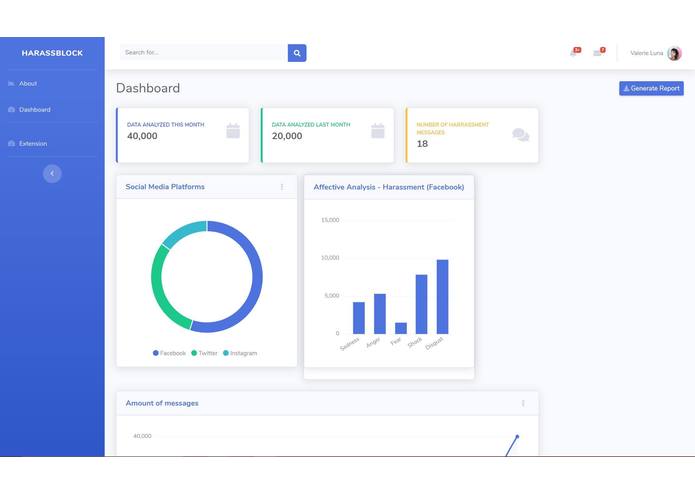The image size is (695, 494).
Task: Click the blue magnifier search button
Action: click(x=297, y=53)
